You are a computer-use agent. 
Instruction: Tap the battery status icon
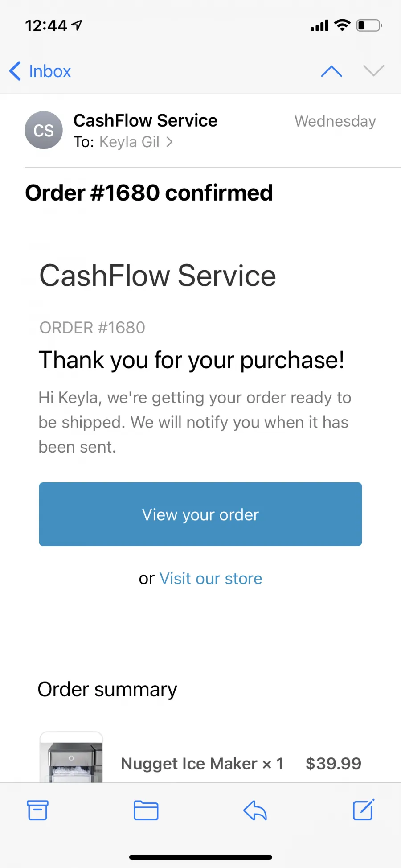coord(369,25)
